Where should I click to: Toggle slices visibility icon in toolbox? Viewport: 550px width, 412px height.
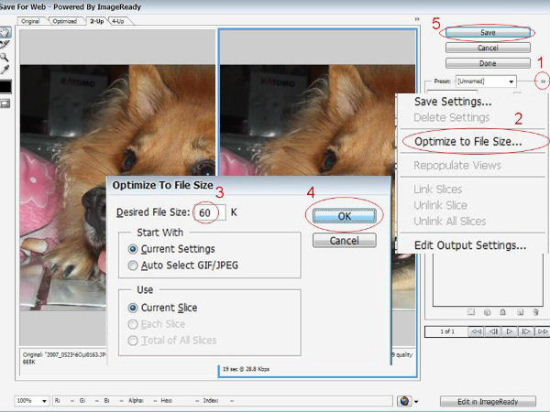click(x=5, y=104)
